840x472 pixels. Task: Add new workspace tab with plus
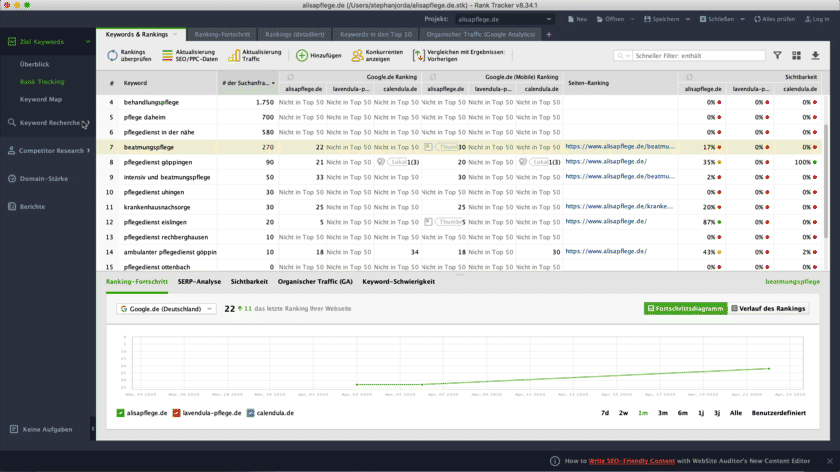point(549,34)
